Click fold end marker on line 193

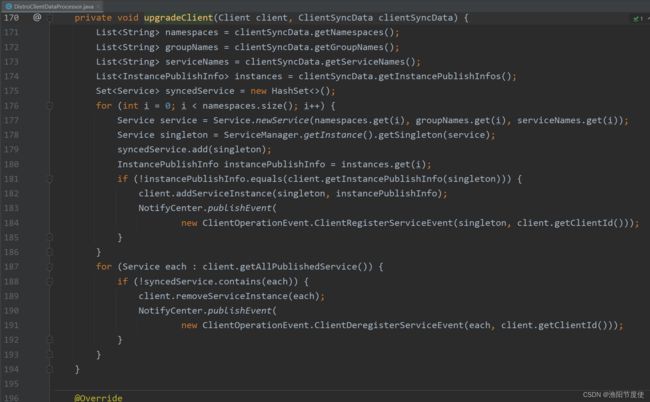[49, 355]
